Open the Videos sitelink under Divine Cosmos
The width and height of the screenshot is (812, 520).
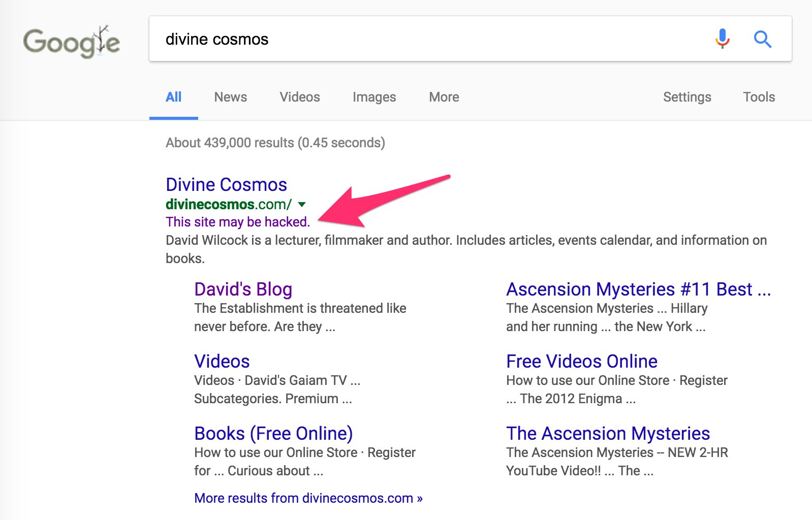(222, 361)
